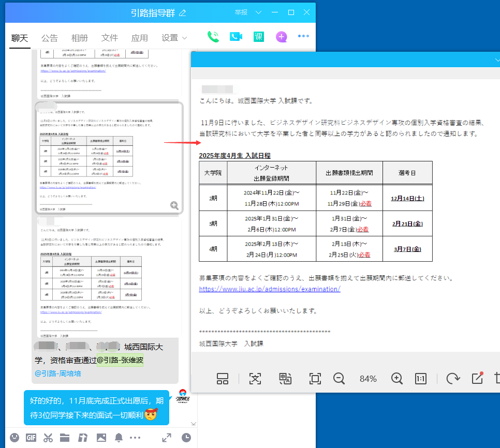Expand the title bar dropdown chevron next to 举报
Screen dimensions: 500x448
point(258,12)
